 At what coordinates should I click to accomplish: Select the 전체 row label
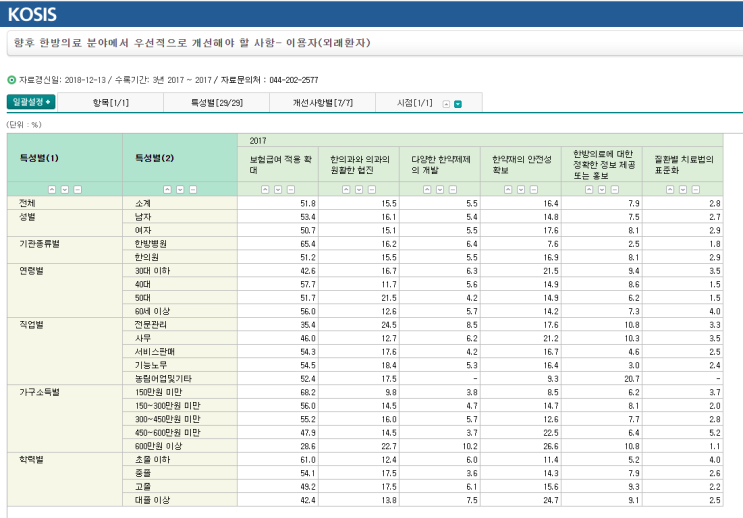[x=27, y=203]
